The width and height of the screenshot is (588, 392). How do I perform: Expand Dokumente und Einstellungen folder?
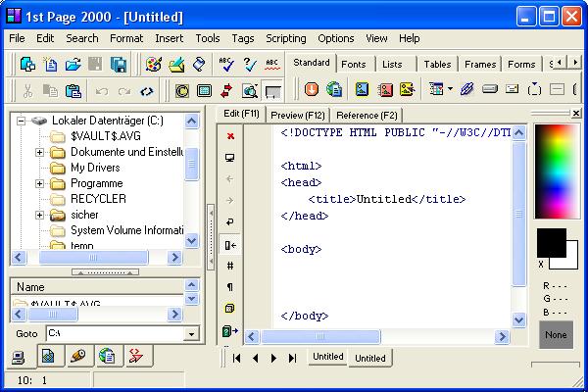[x=39, y=152]
